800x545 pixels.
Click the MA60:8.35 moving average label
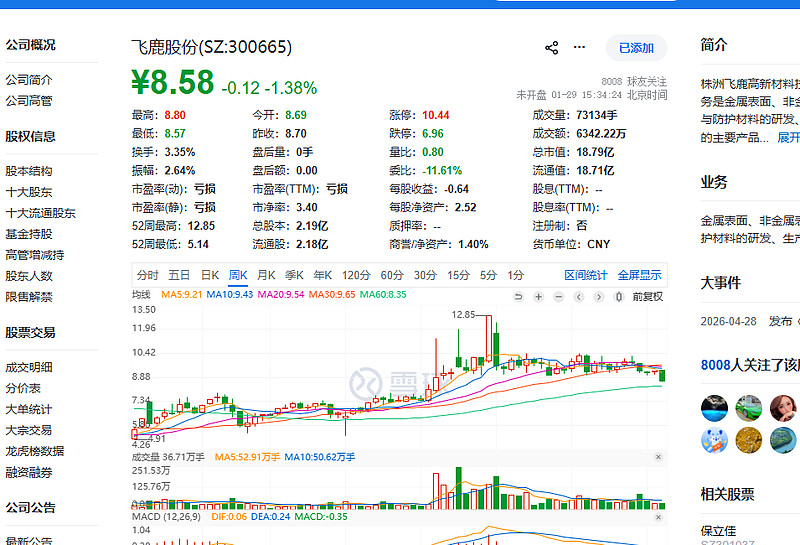tap(383, 294)
